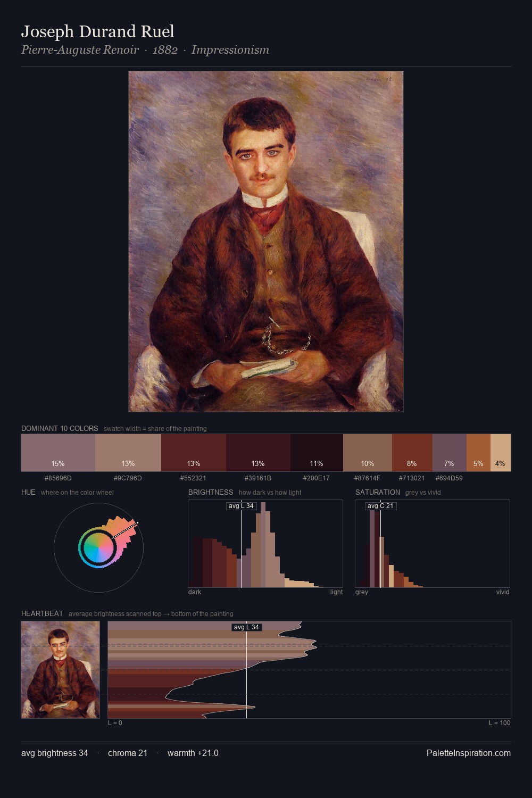Click the hex label '#200E17'

point(317,478)
